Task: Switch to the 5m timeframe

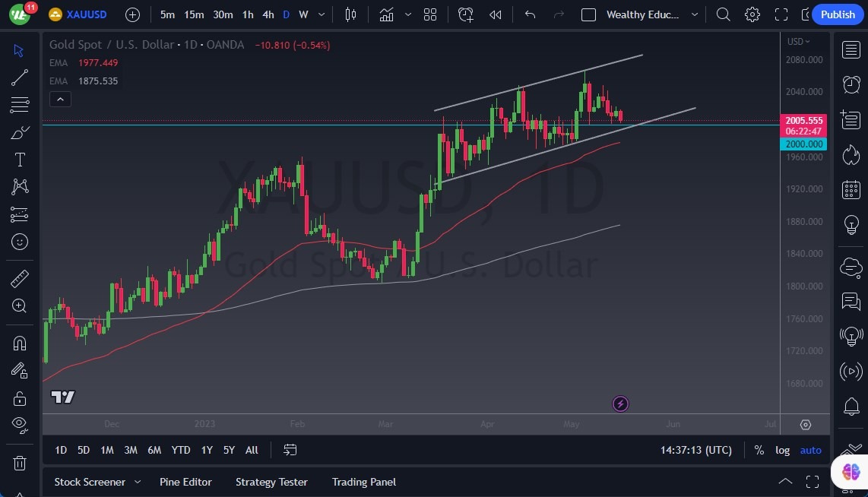Action: point(167,14)
